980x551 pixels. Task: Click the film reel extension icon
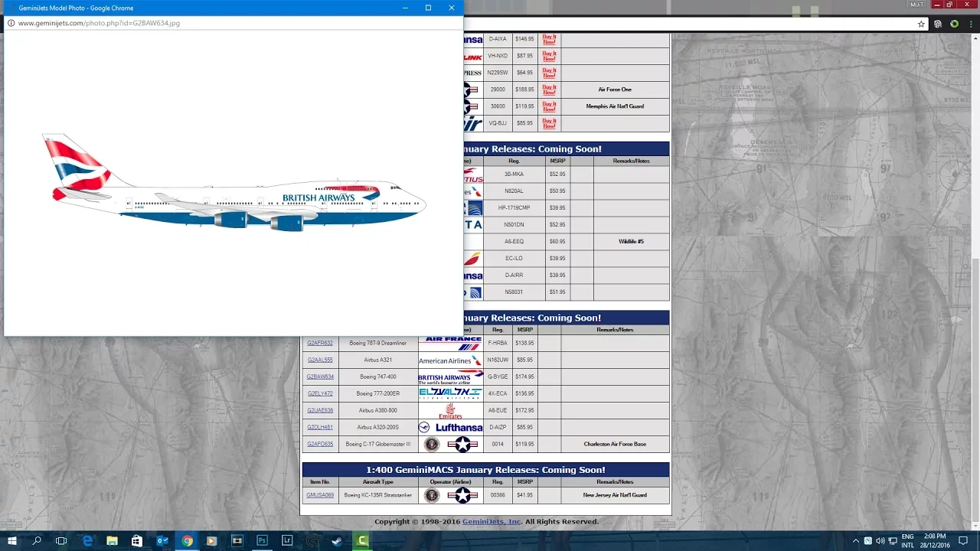[938, 24]
